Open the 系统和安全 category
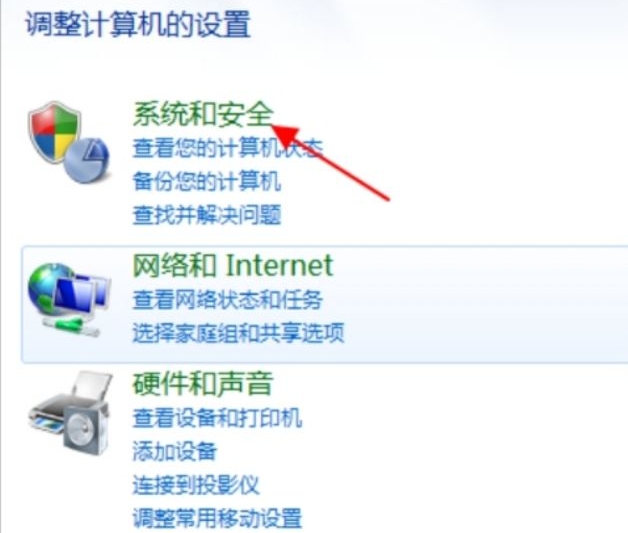 click(x=203, y=115)
